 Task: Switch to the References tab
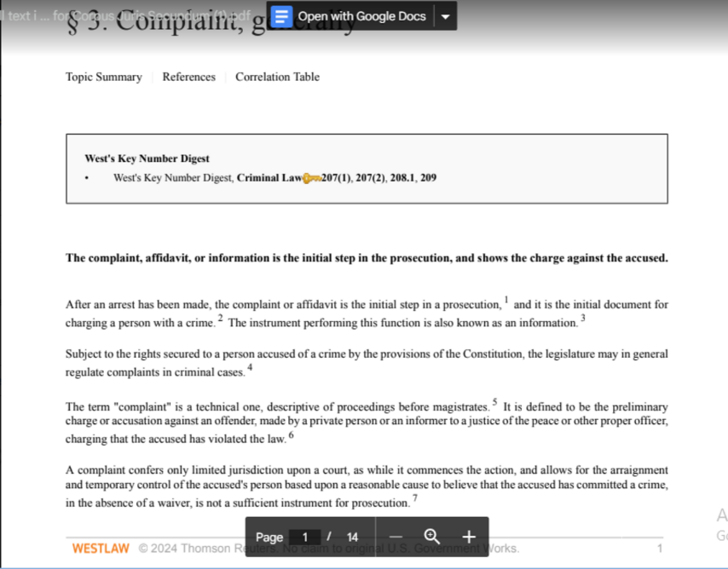(188, 77)
